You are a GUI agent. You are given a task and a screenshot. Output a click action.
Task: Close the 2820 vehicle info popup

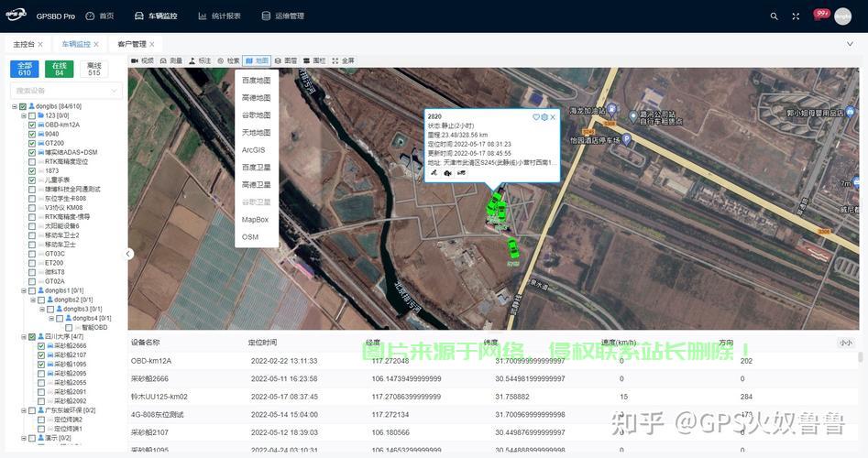pyautogui.click(x=553, y=117)
